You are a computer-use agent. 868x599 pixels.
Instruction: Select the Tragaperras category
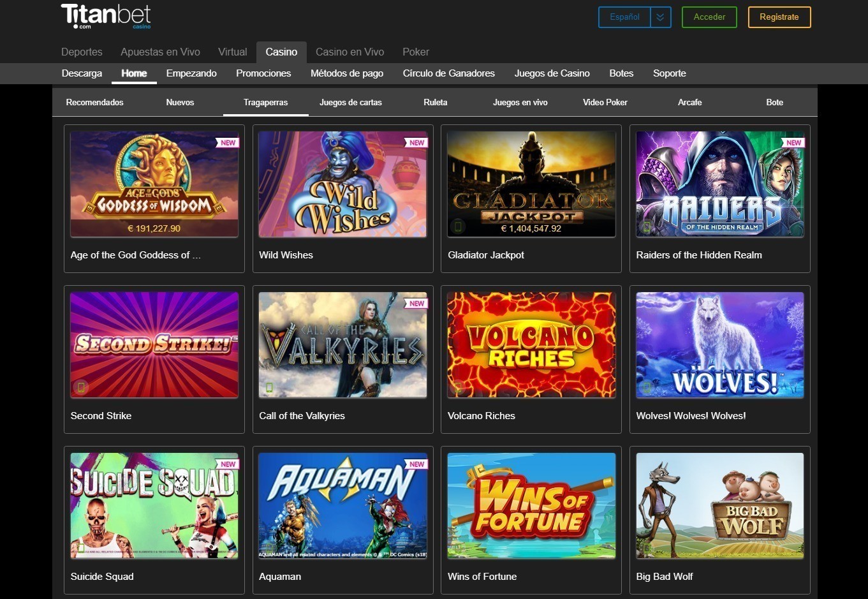coord(265,102)
